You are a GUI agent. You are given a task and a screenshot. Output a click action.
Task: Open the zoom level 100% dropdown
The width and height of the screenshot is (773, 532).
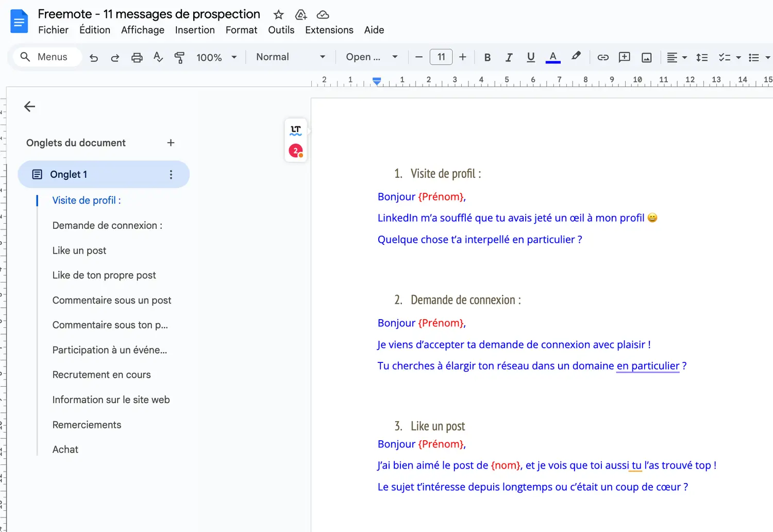(x=216, y=58)
